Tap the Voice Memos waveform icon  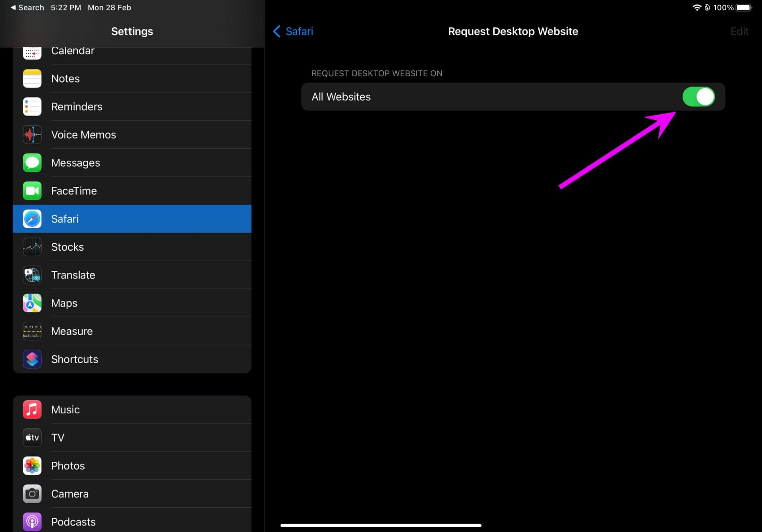(x=32, y=135)
